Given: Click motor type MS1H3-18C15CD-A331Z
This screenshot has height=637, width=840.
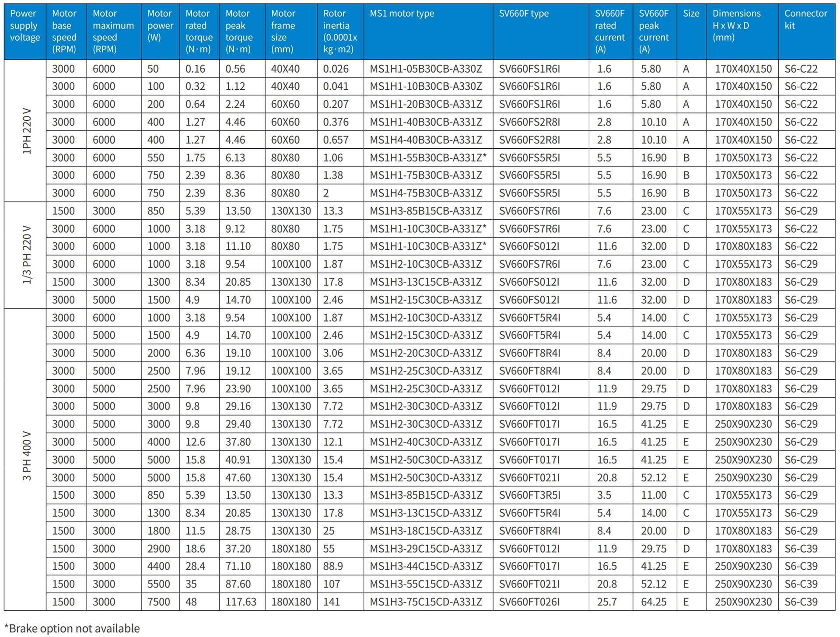Looking at the screenshot, I should pyautogui.click(x=426, y=531).
